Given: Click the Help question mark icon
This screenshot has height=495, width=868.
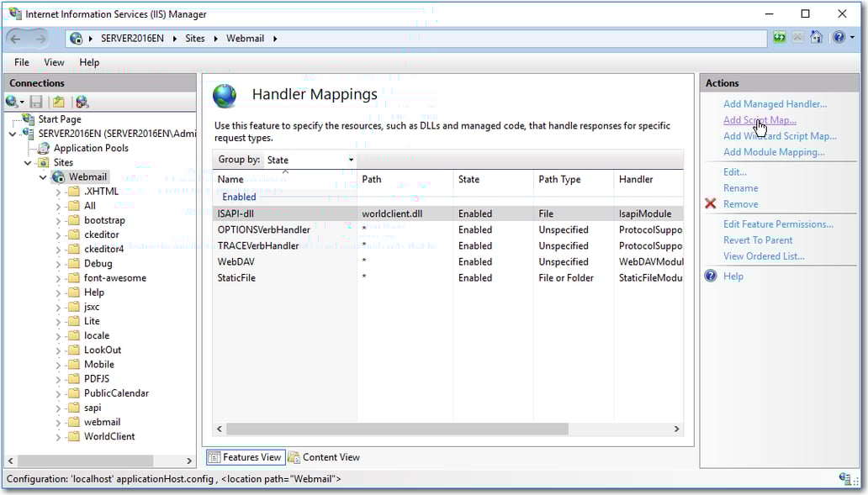Looking at the screenshot, I should click(839, 37).
